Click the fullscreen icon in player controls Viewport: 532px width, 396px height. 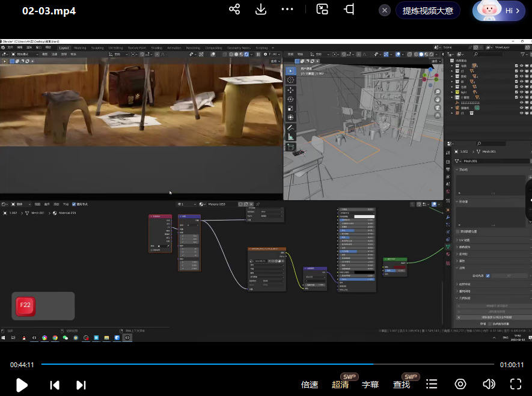pyautogui.click(x=515, y=385)
